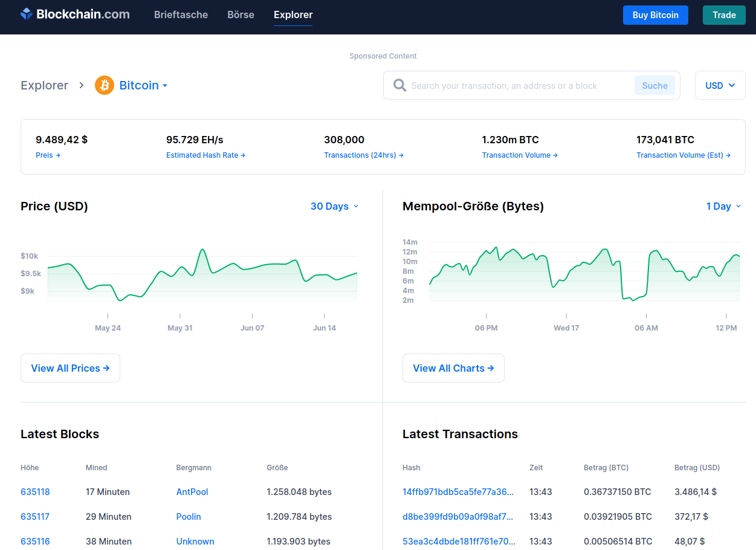The height and width of the screenshot is (550, 756).
Task: Open the Bitcoin currency selector dropdown
Action: pyautogui.click(x=143, y=85)
